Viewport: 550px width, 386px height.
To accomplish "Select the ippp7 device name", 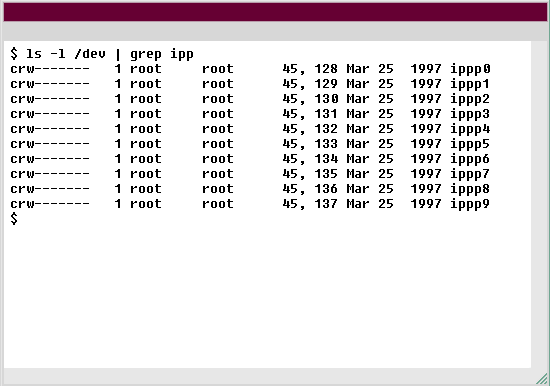I will 470,174.
